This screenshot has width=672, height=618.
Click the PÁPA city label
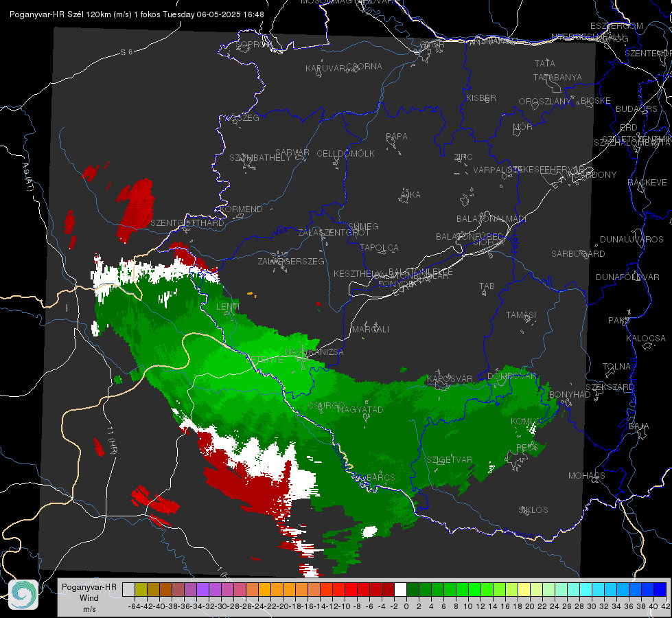coord(397,137)
